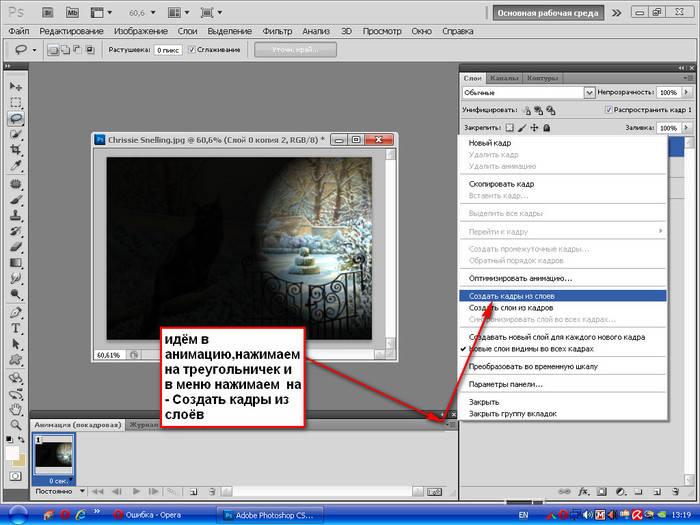Toggle unify layer position icon
Screen dimensions: 700x525
tap(527, 110)
